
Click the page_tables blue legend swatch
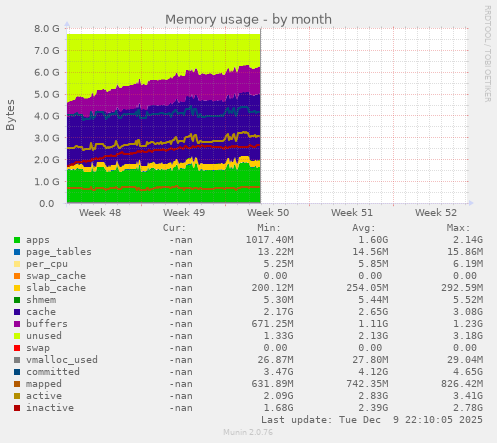pyautogui.click(x=17, y=252)
